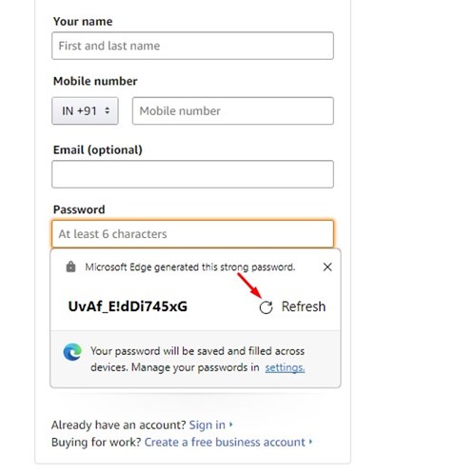The image size is (476, 475).
Task: Dismiss the password suggestion with X
Action: point(327,267)
